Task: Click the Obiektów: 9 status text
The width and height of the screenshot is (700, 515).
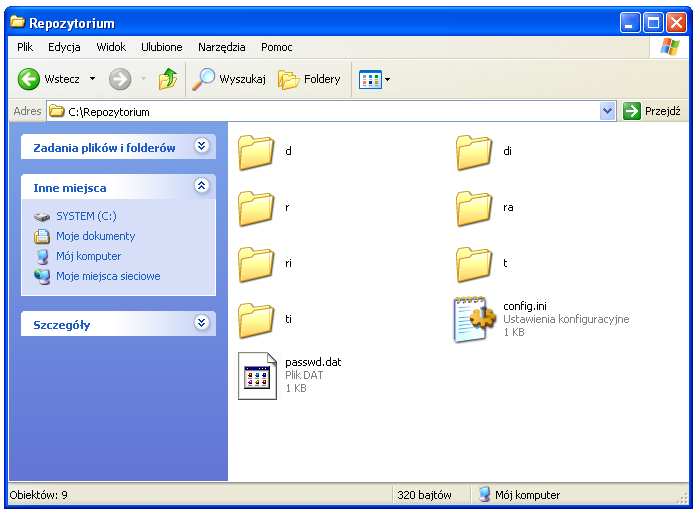Action: [x=38, y=495]
